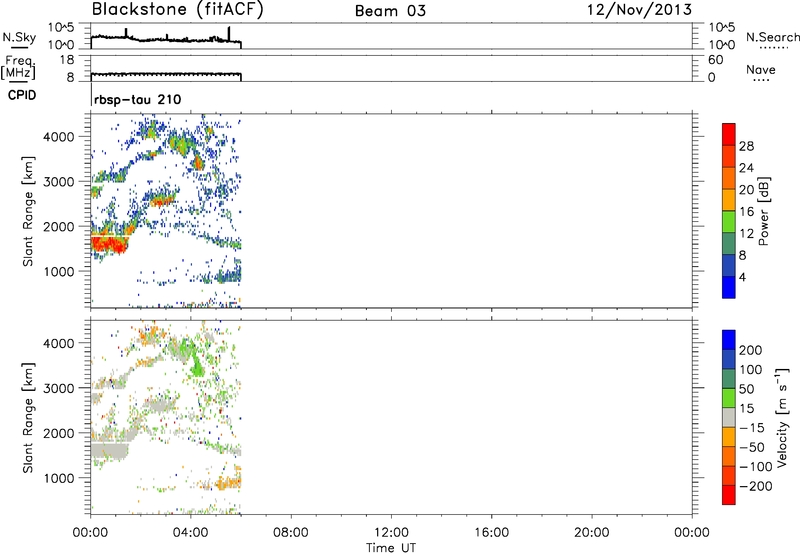
Task: Click '1000' tick on Velocity panel axis
Action: click(x=59, y=478)
